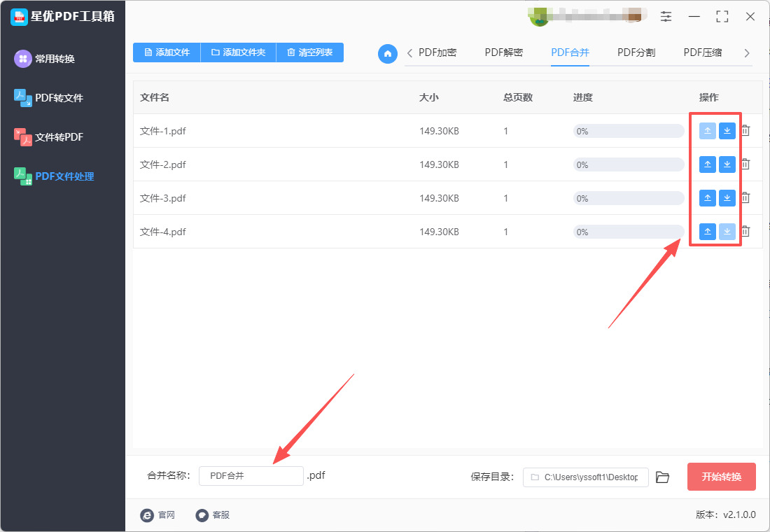Minimize the application window

tap(694, 16)
